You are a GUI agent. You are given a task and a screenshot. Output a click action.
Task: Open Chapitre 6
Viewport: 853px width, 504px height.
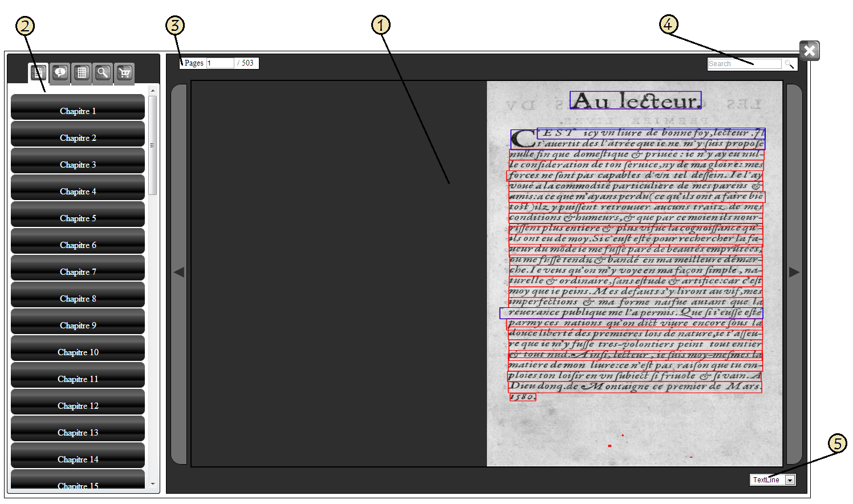[78, 241]
